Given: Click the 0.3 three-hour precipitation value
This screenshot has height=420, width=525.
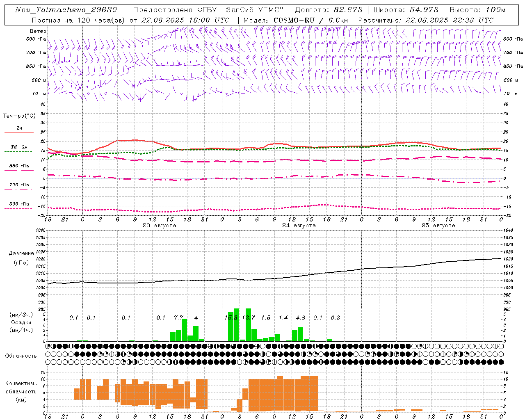Looking at the screenshot, I should coord(336,317).
